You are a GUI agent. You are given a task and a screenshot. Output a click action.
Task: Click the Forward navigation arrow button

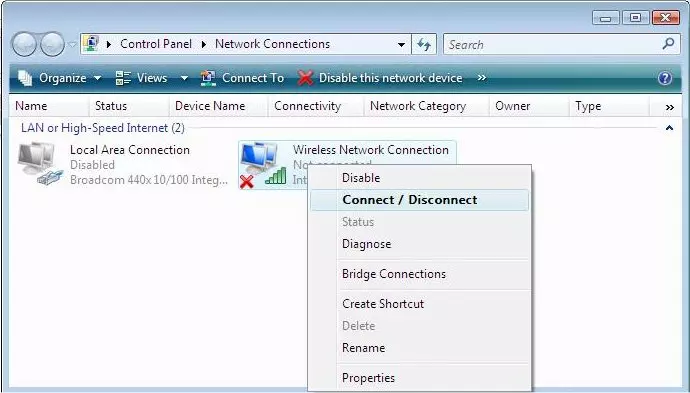click(x=52, y=44)
